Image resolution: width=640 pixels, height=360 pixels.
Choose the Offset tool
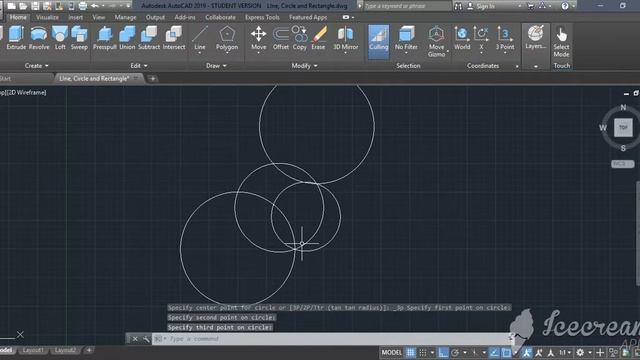pos(281,38)
